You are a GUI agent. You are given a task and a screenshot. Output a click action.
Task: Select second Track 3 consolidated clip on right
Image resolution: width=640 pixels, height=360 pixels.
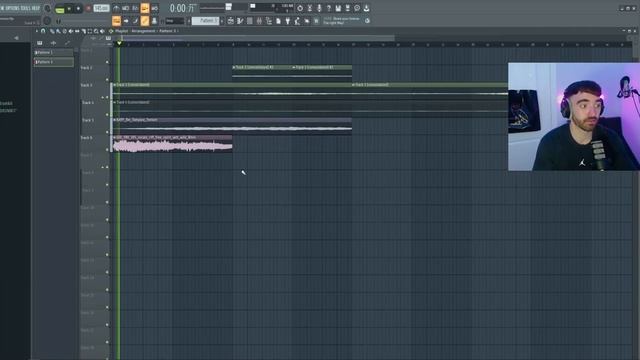(430, 90)
